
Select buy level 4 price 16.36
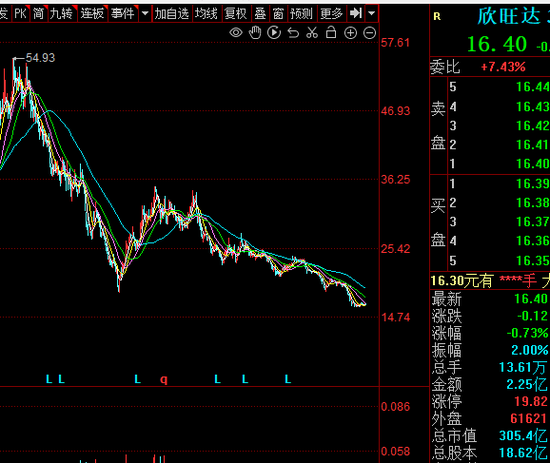[x=532, y=241]
